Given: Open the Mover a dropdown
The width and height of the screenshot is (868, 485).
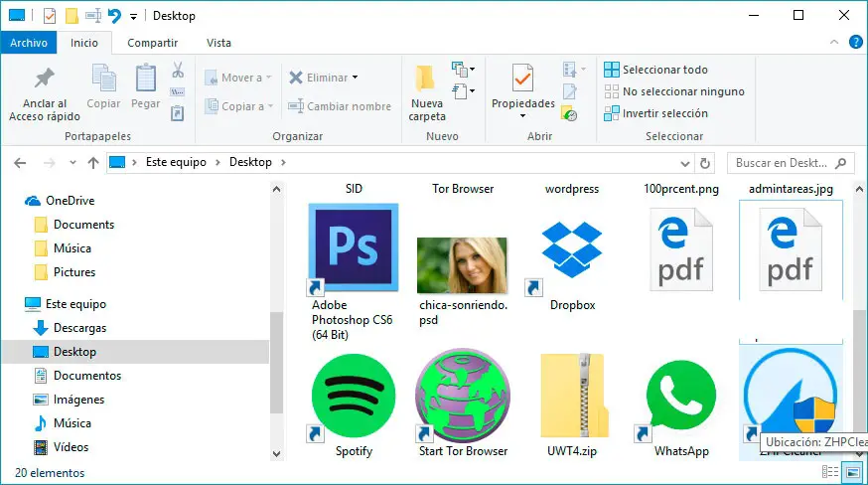Looking at the screenshot, I should [x=238, y=78].
